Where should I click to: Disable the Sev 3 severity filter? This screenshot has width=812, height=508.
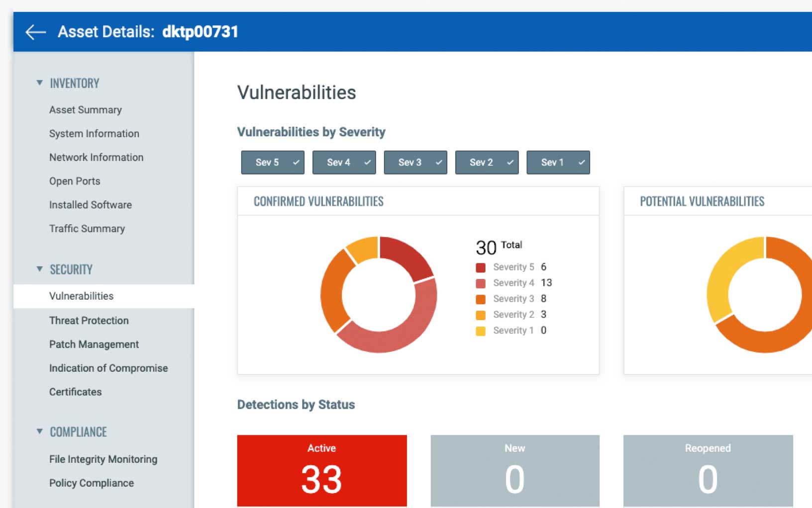point(415,162)
